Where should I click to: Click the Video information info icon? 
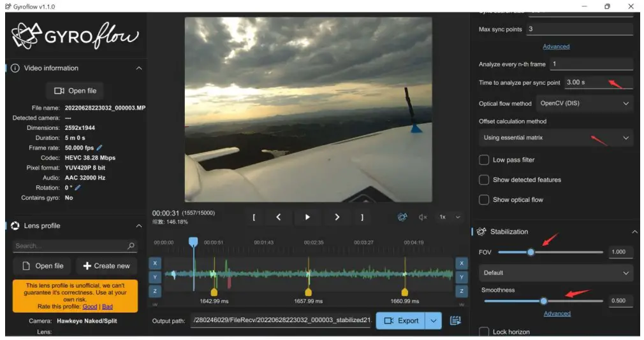click(x=15, y=68)
